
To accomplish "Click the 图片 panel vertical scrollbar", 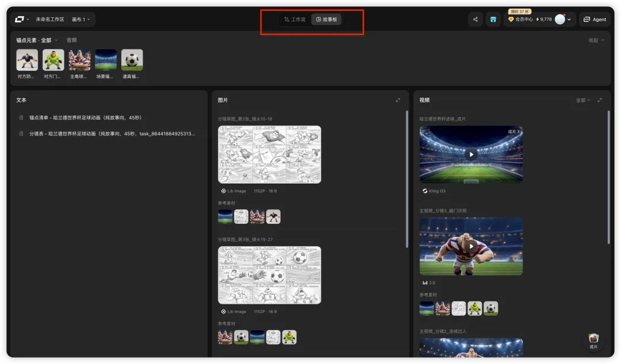I will click(x=407, y=179).
